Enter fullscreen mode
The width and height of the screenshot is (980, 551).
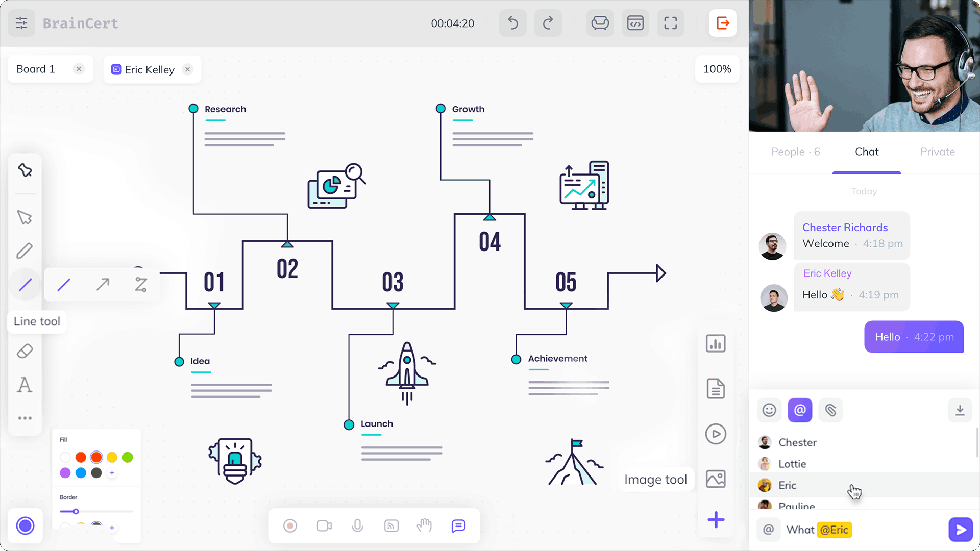coord(670,23)
